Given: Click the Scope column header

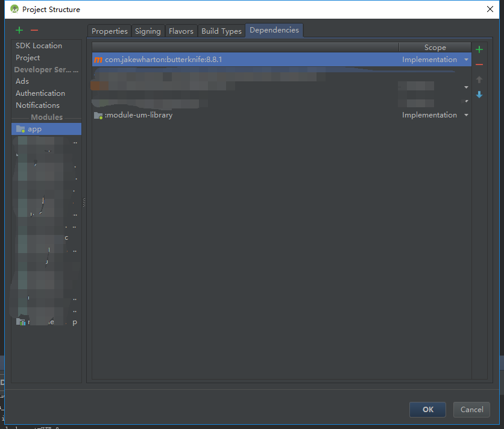Looking at the screenshot, I should point(435,48).
